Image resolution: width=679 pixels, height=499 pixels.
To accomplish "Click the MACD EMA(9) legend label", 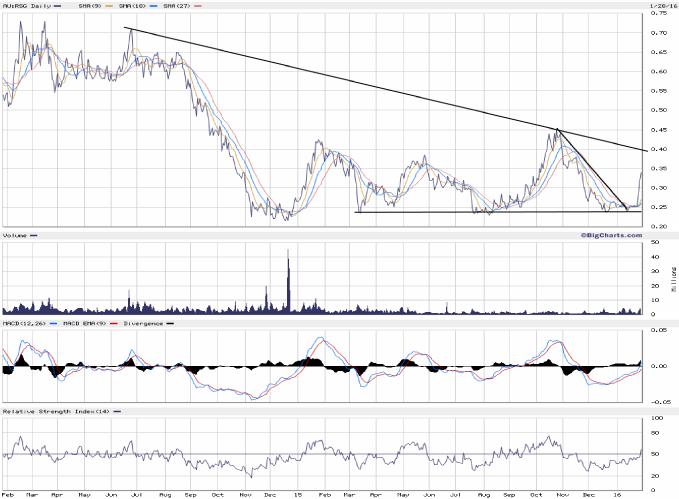I will [x=79, y=324].
